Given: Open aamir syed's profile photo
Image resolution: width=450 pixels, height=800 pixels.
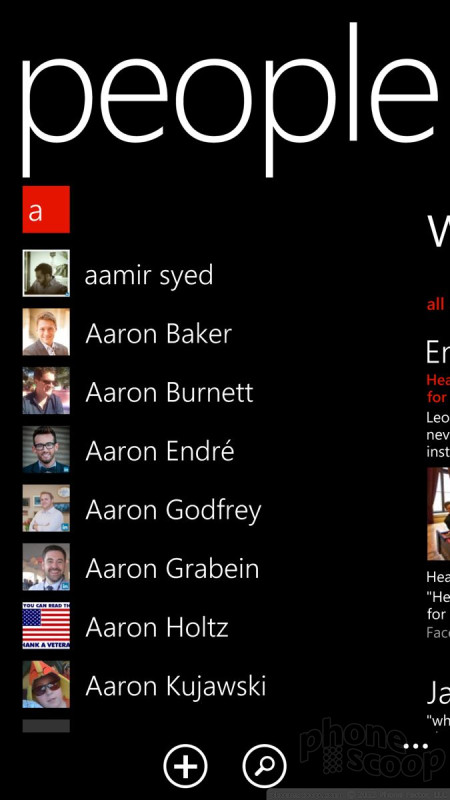Looking at the screenshot, I should click(46, 273).
